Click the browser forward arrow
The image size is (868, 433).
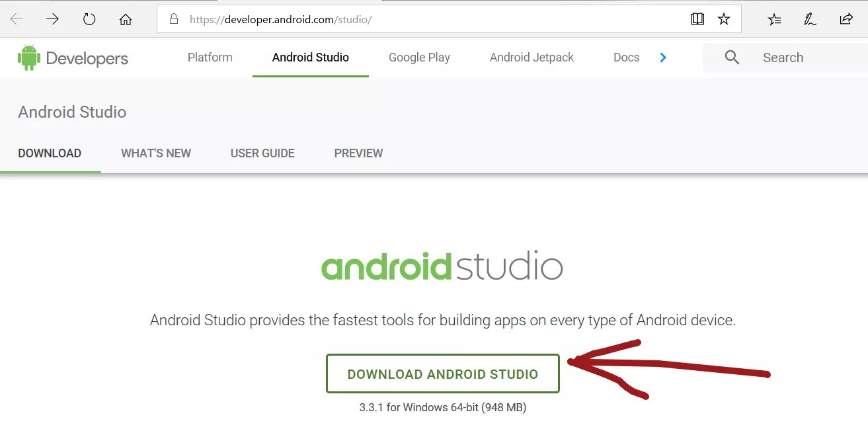[x=52, y=19]
